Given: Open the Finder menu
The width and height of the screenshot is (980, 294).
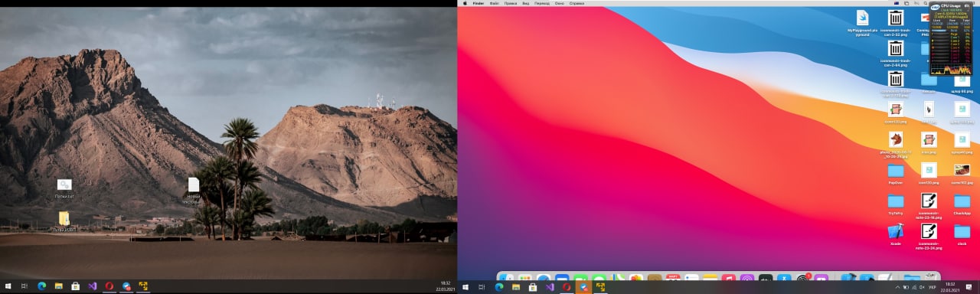Looking at the screenshot, I should tap(479, 3).
